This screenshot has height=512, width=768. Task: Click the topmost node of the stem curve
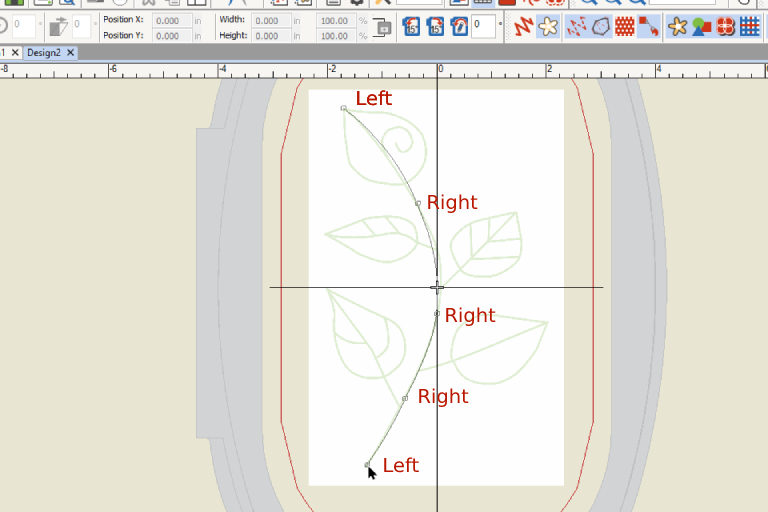point(344,108)
